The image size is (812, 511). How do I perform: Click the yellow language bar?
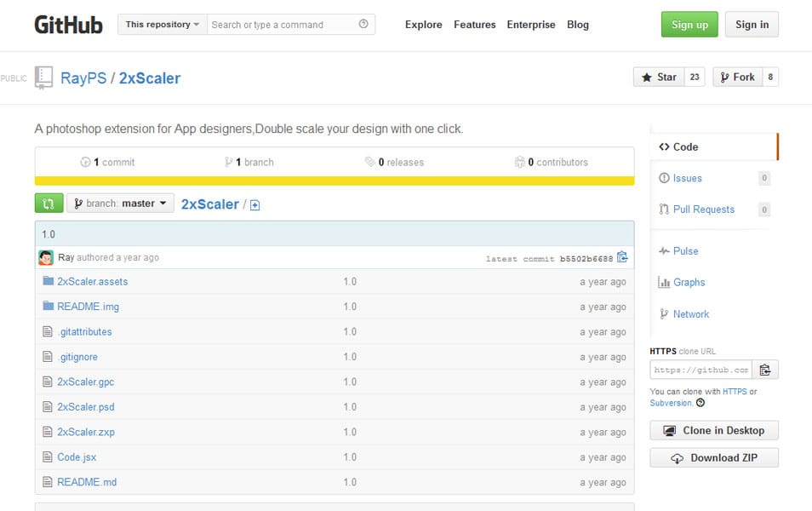tap(335, 181)
